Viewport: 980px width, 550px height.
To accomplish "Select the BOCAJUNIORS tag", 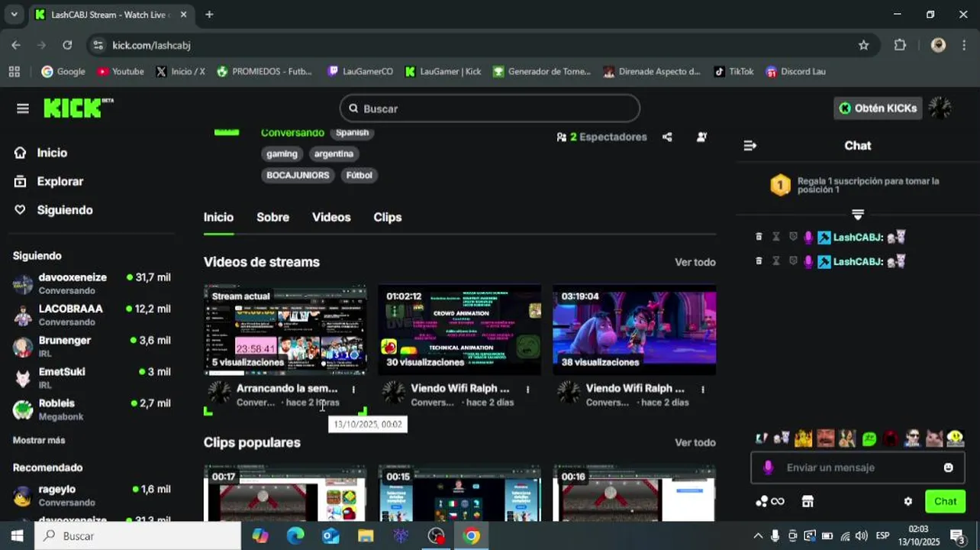I will [298, 175].
